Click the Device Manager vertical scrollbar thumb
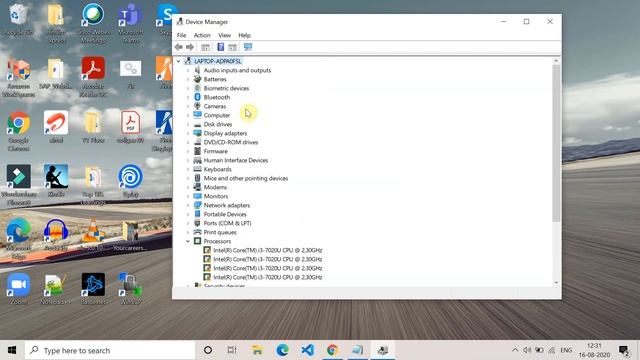This screenshot has height=360, width=640. point(556,143)
